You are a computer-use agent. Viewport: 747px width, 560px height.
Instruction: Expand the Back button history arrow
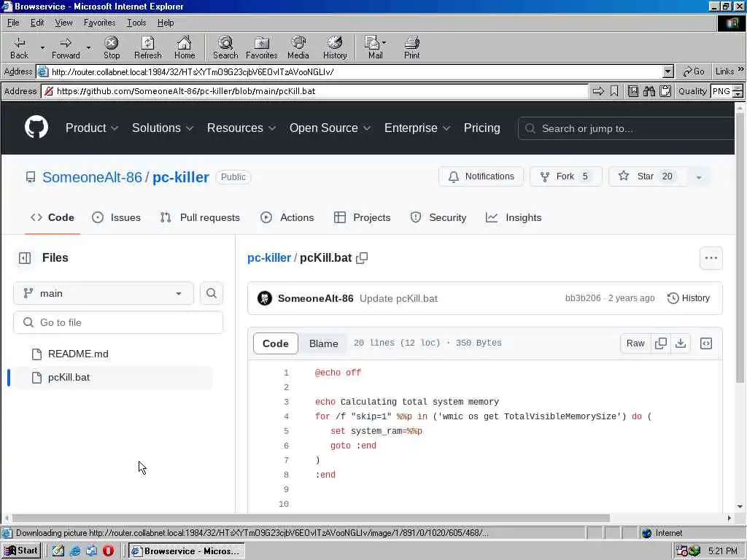(42, 47)
